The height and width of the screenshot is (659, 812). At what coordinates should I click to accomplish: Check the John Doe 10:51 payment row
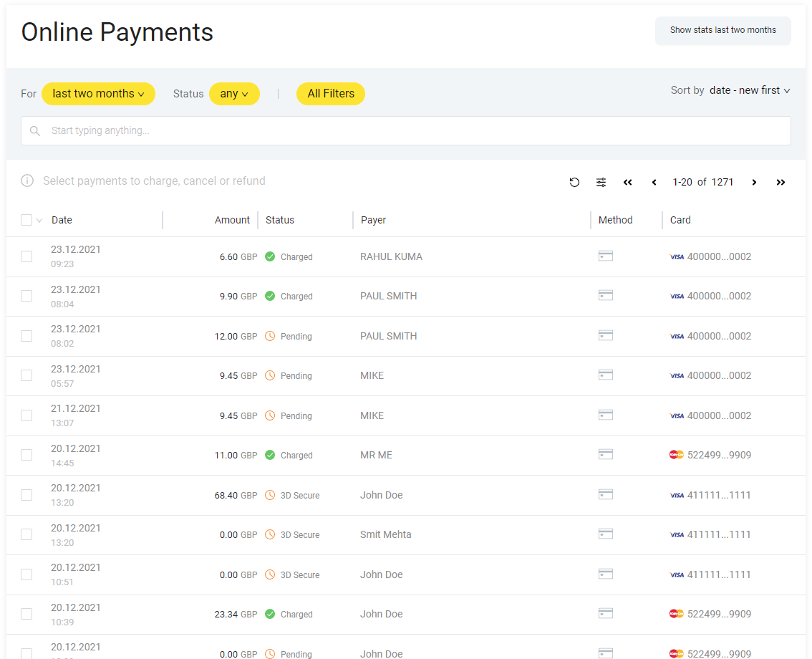[26, 574]
